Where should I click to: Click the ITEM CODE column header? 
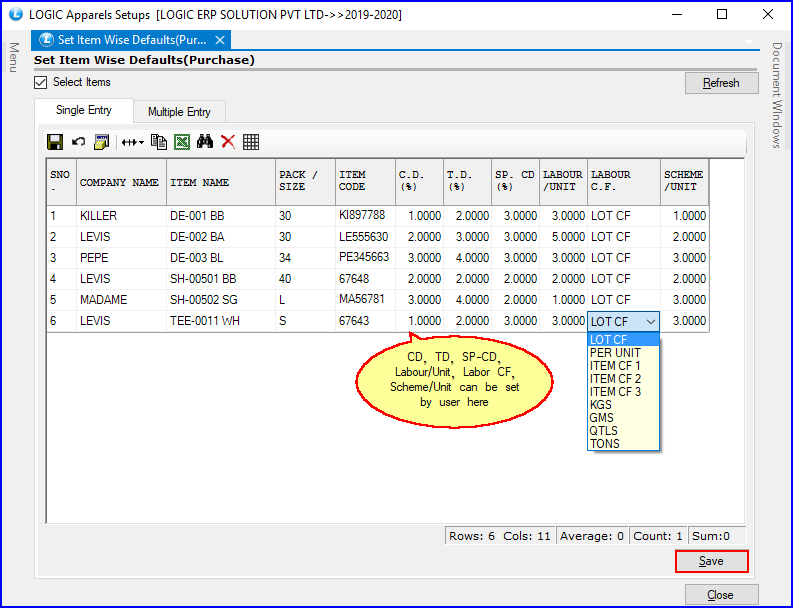[365, 182]
